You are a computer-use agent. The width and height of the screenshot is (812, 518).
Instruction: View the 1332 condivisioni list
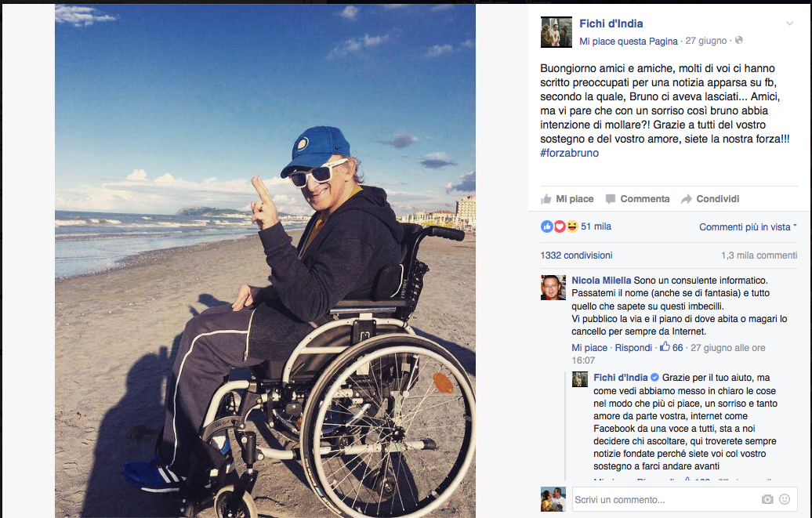(x=576, y=255)
